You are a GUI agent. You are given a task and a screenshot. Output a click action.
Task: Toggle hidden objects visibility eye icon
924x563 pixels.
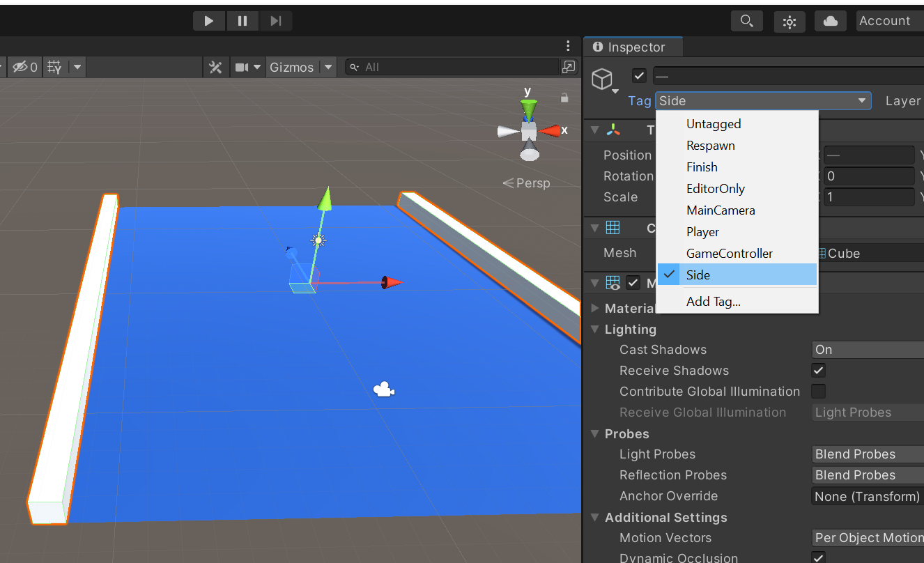(25, 68)
